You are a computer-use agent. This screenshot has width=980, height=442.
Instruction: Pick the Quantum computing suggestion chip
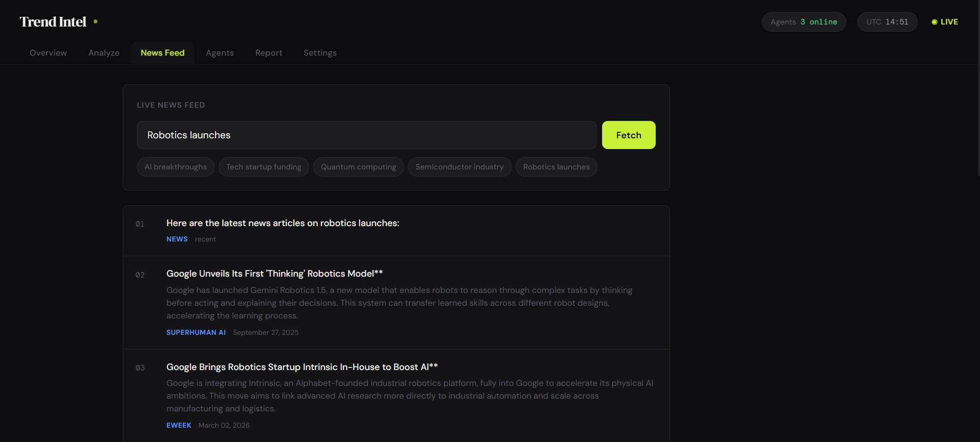click(358, 167)
